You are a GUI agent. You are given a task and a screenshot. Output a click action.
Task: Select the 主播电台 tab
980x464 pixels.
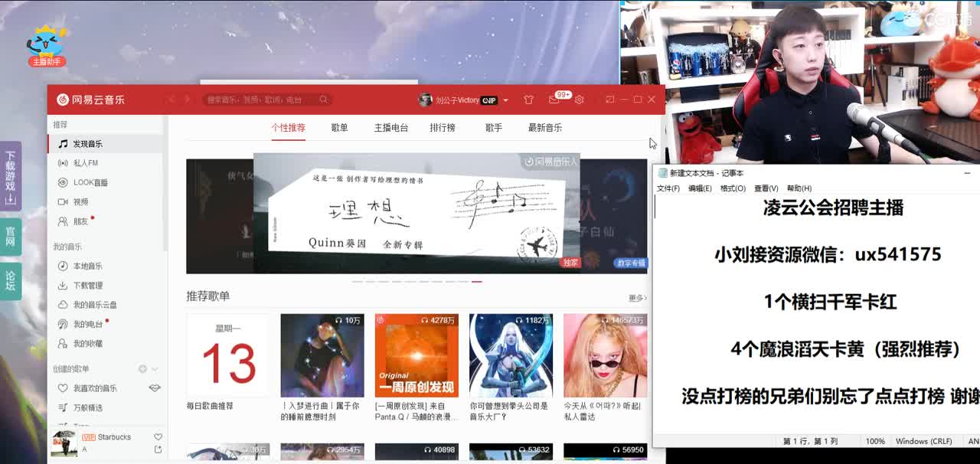[391, 128]
